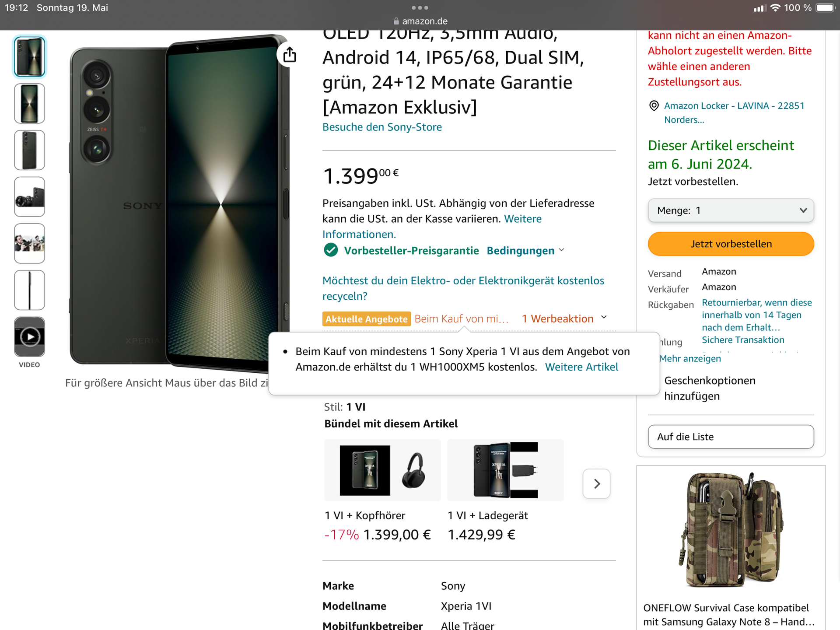This screenshot has height=630, width=840.
Task: Tap the share icon on product image
Action: tap(290, 55)
